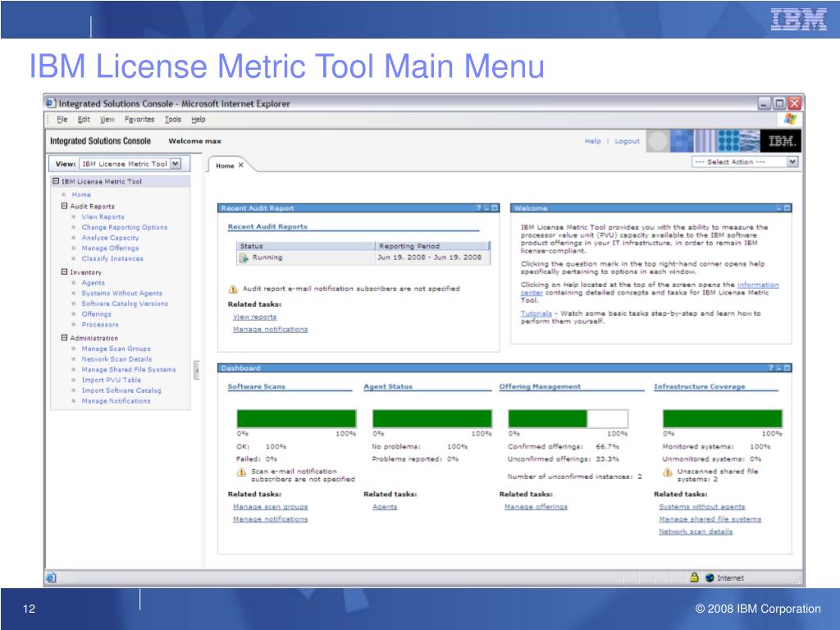Minimize the Recent Audit Report portlet

click(x=487, y=208)
